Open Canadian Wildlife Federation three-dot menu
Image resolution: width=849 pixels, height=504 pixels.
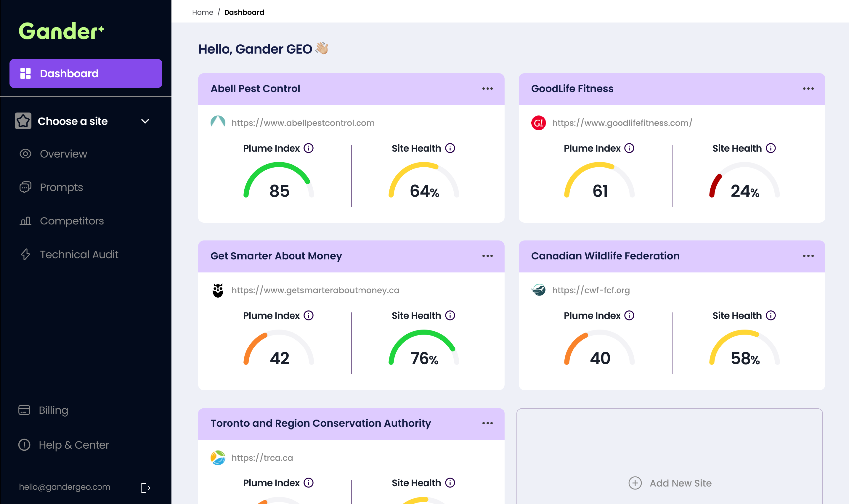point(808,256)
